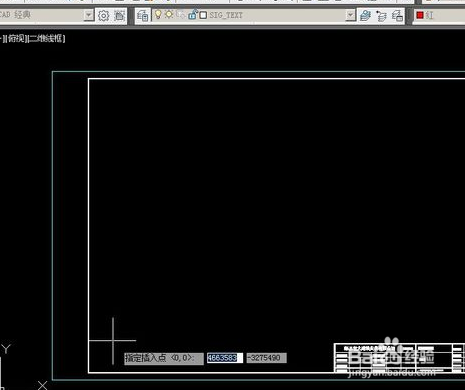Open the Layer States Manager icon
The image size is (465, 390).
pos(397,16)
